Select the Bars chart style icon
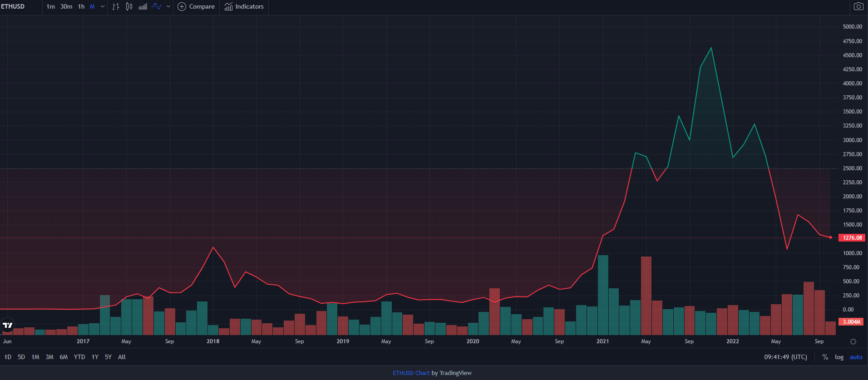Image resolution: width=868 pixels, height=380 pixels. click(116, 7)
